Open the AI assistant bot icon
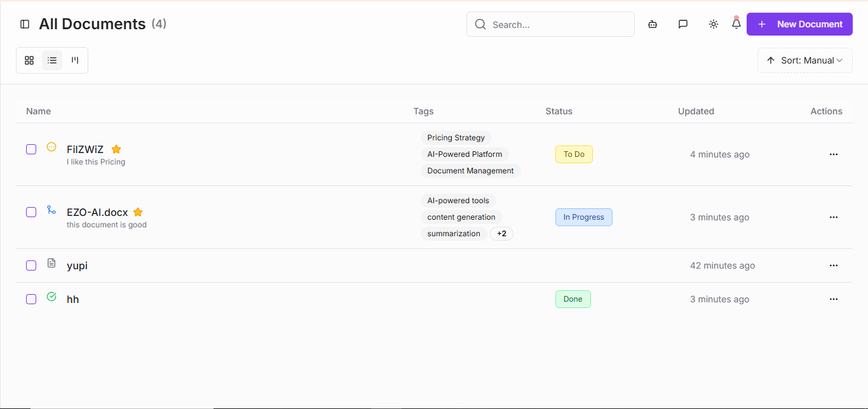 (x=653, y=24)
